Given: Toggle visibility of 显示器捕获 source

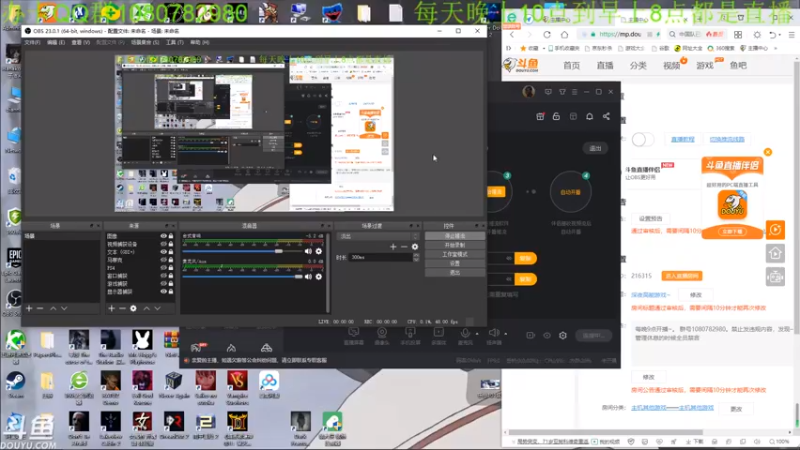Looking at the screenshot, I should click(x=163, y=291).
